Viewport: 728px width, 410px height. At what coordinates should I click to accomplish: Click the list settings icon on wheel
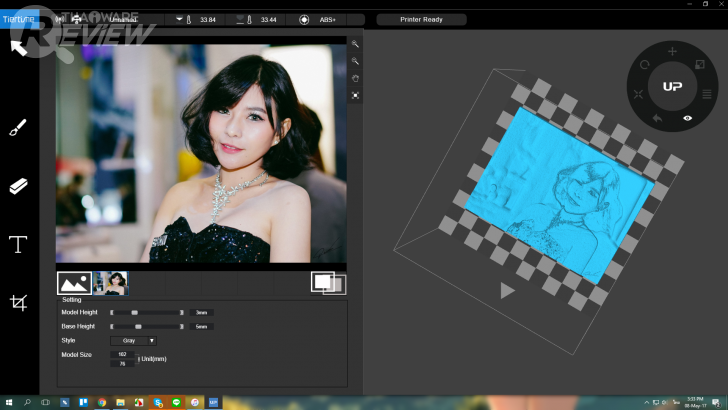coord(707,94)
